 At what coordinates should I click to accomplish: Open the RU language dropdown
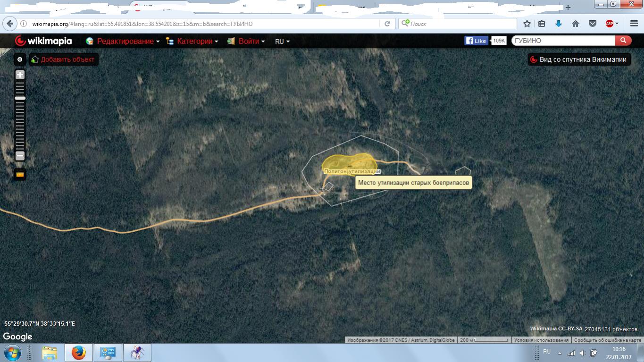click(x=282, y=42)
